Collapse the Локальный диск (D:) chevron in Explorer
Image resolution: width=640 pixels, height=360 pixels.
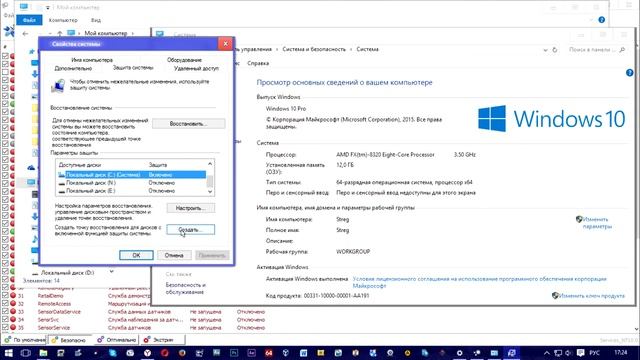(111, 271)
